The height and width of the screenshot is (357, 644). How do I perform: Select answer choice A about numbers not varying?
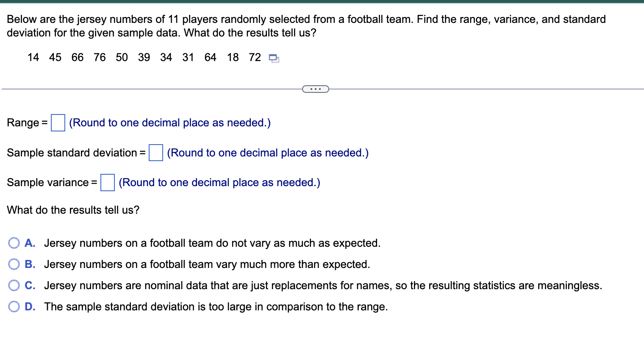click(x=14, y=243)
